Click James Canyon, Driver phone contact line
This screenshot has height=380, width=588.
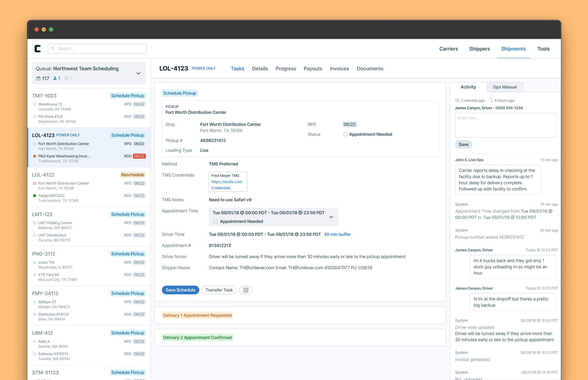click(489, 108)
